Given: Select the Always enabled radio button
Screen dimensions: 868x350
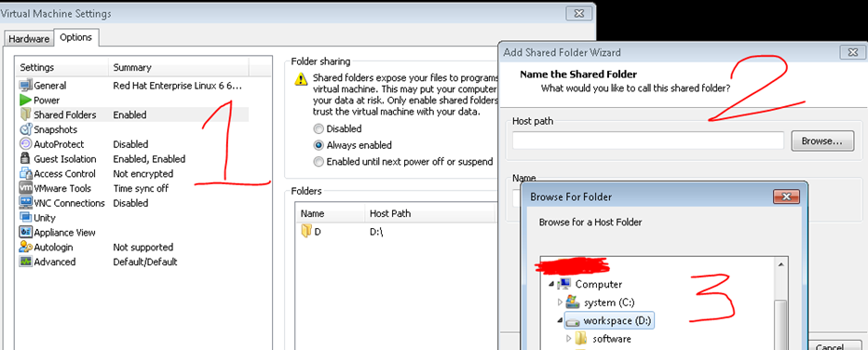Looking at the screenshot, I should click(318, 145).
